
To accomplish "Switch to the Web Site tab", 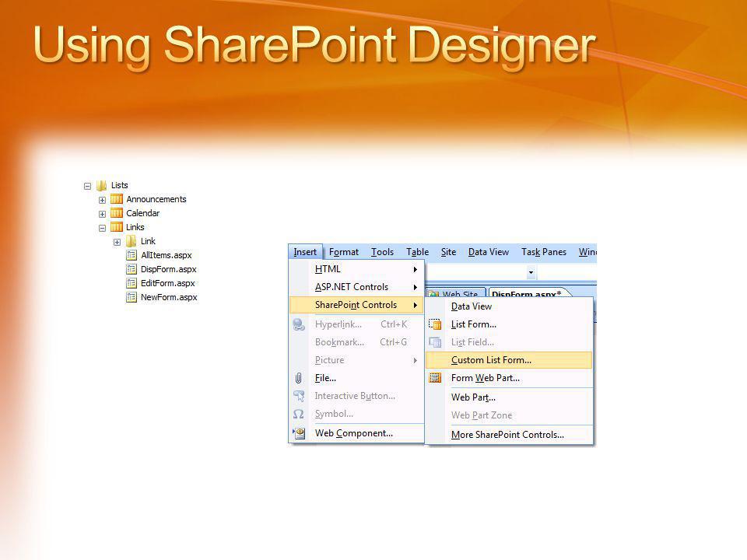I will click(455, 293).
